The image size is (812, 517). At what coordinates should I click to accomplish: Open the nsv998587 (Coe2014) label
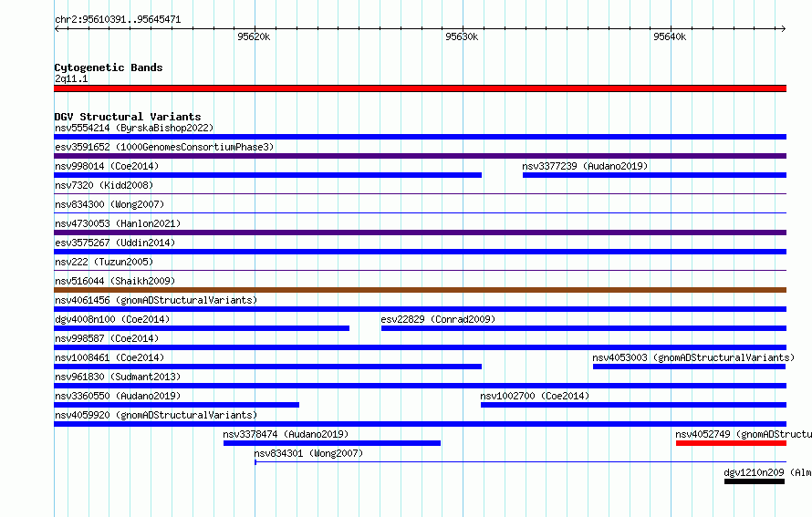click(x=107, y=338)
